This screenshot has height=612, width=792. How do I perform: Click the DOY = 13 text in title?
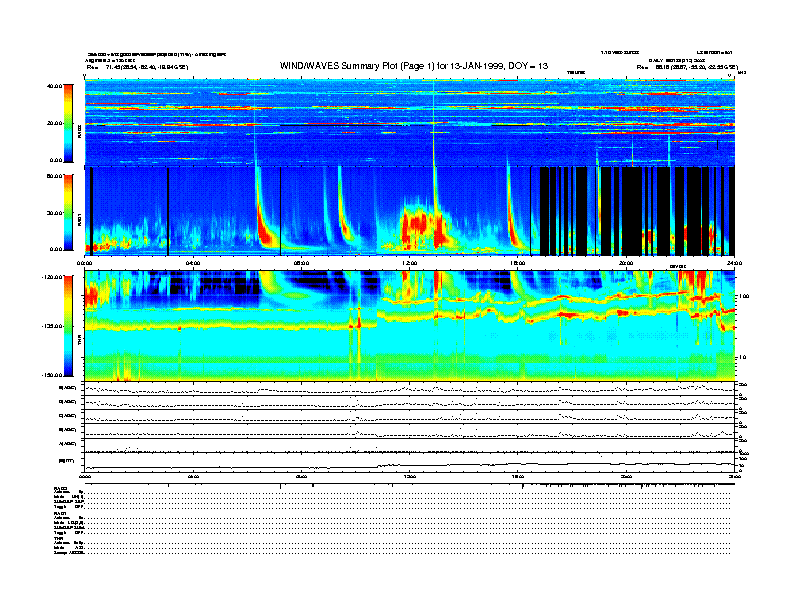pyautogui.click(x=528, y=66)
